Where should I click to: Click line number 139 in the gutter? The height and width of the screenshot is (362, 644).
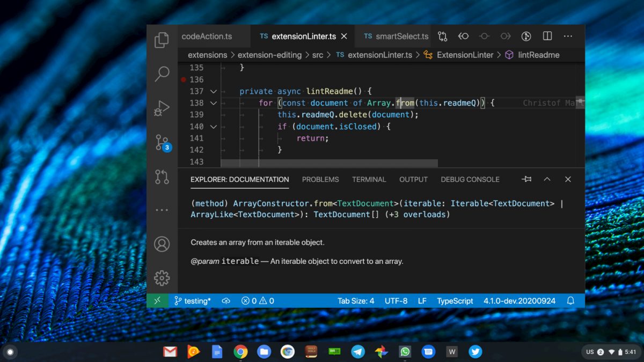point(196,115)
